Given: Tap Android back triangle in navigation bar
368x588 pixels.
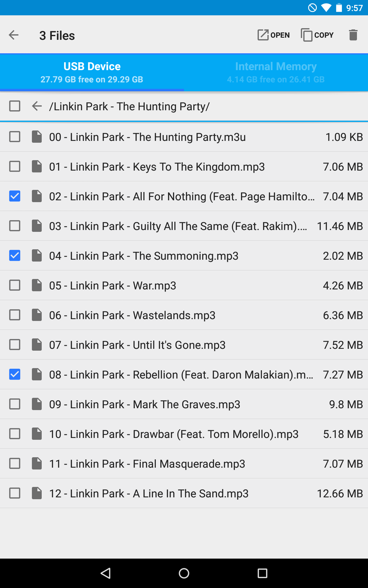Looking at the screenshot, I should tap(105, 573).
